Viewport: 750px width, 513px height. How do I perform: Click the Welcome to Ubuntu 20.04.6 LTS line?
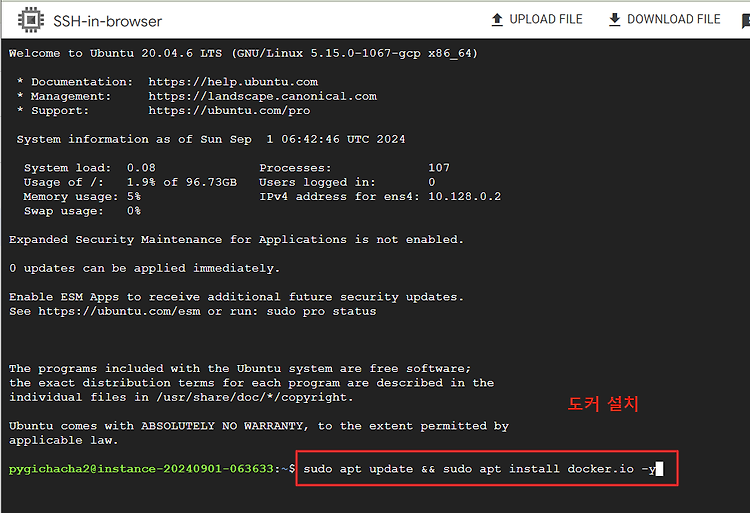click(243, 53)
